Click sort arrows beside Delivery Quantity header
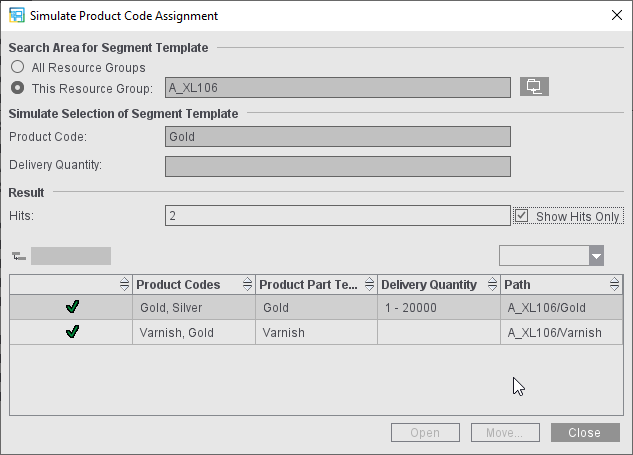633x455 pixels. pos(490,285)
